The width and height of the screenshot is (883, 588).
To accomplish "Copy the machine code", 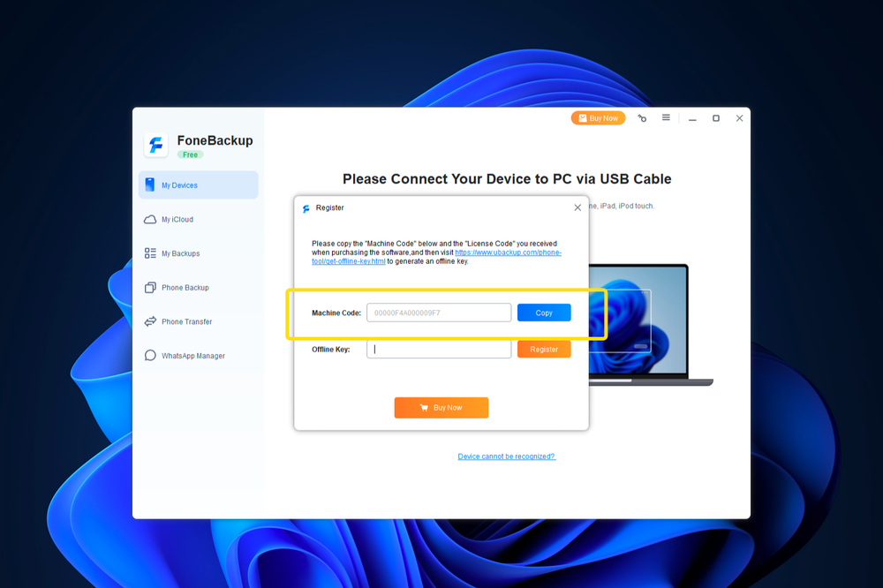I will point(544,313).
